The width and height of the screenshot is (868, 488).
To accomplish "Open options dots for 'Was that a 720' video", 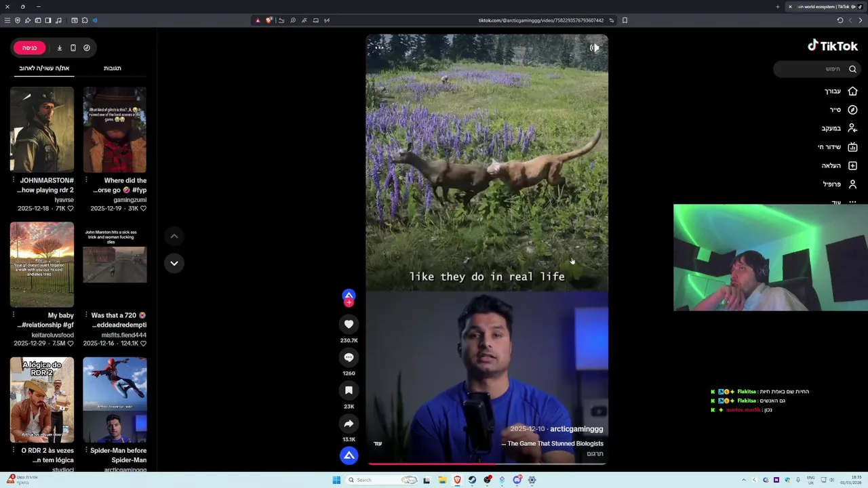I will [86, 315].
